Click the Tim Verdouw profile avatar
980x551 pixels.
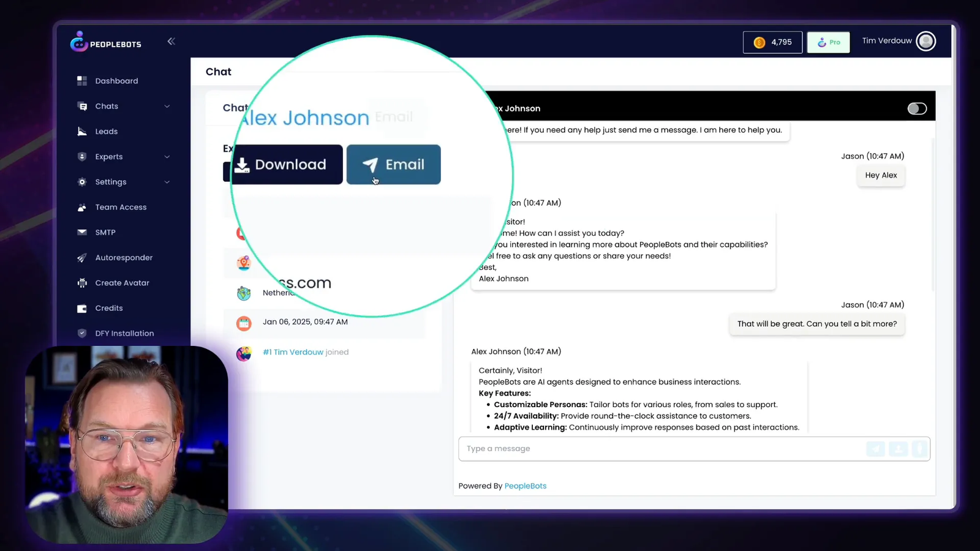[925, 41]
